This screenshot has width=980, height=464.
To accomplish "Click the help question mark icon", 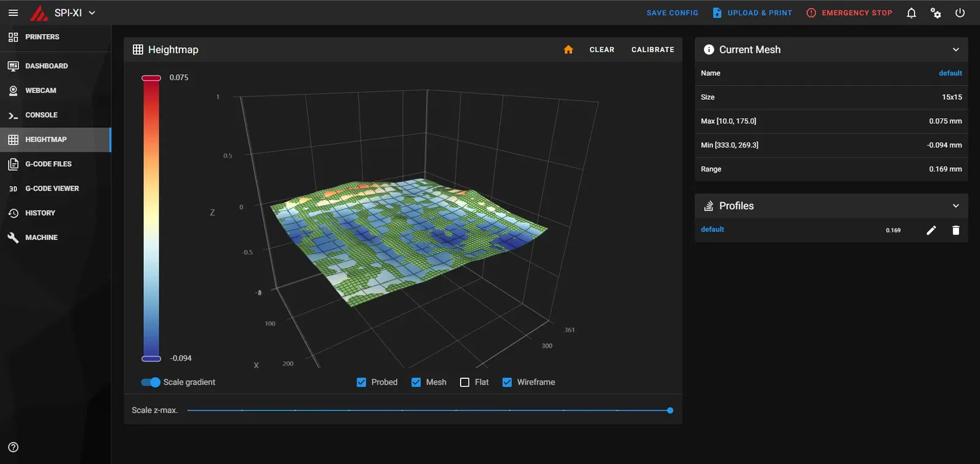I will click(x=13, y=447).
